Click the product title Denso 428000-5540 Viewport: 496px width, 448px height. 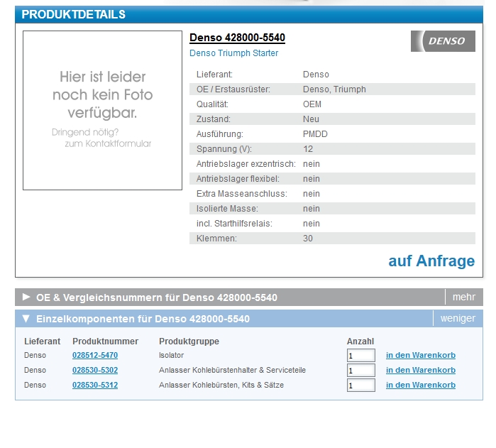tap(237, 38)
